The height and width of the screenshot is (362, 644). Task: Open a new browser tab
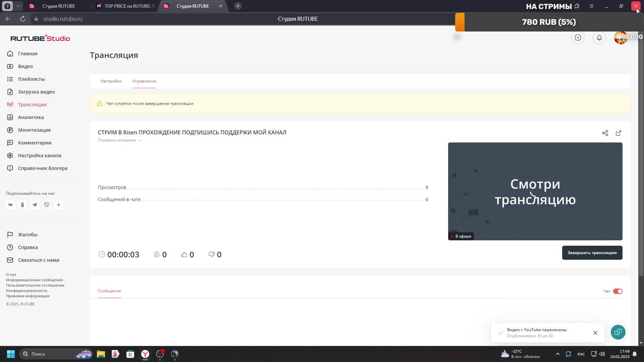pos(238,6)
